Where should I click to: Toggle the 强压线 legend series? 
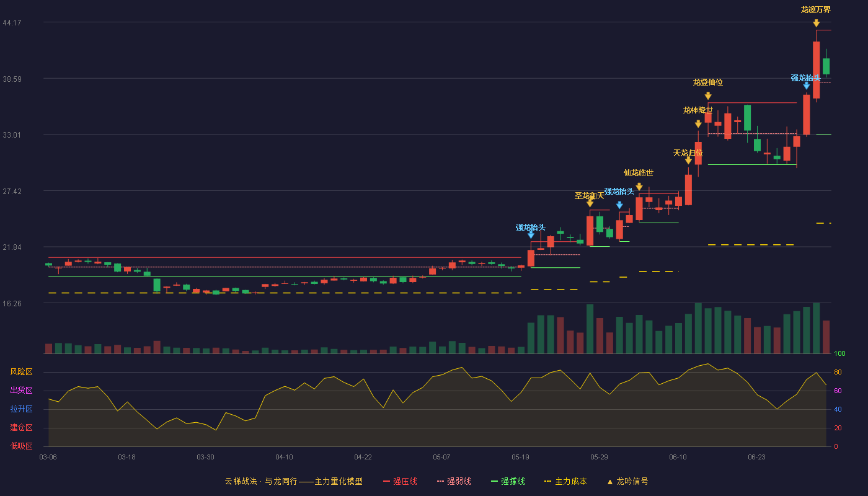pyautogui.click(x=401, y=481)
